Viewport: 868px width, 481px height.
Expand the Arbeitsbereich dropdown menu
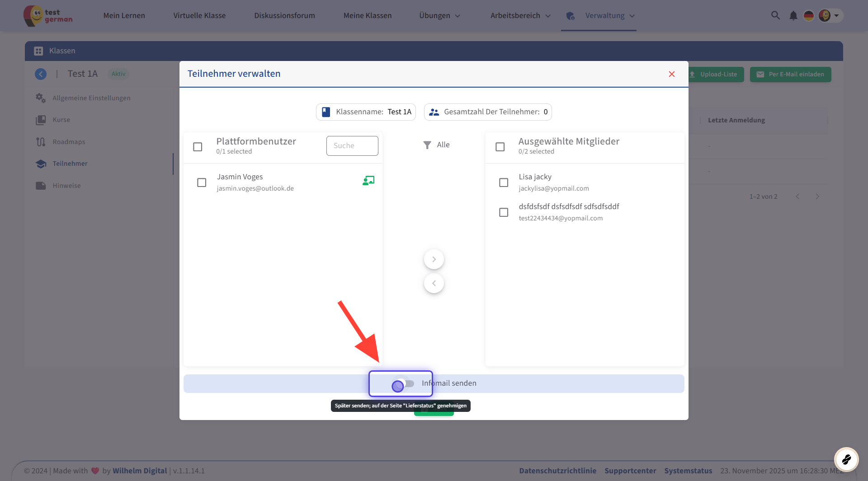point(520,16)
